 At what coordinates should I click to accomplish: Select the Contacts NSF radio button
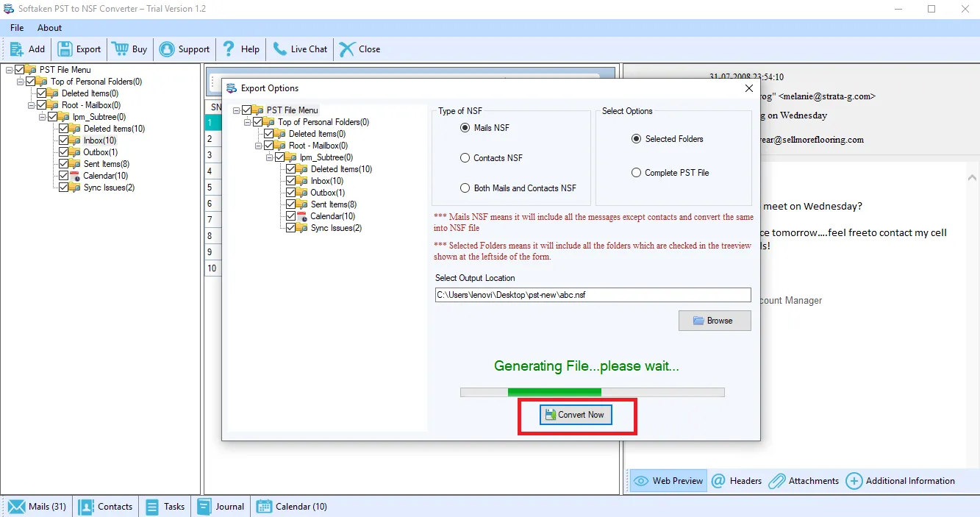pyautogui.click(x=465, y=158)
